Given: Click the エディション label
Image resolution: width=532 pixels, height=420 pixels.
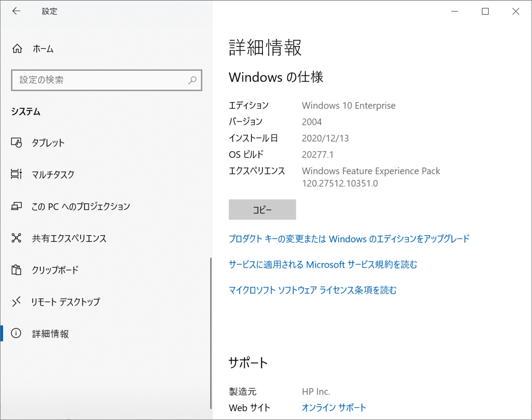Looking at the screenshot, I should pos(249,105).
